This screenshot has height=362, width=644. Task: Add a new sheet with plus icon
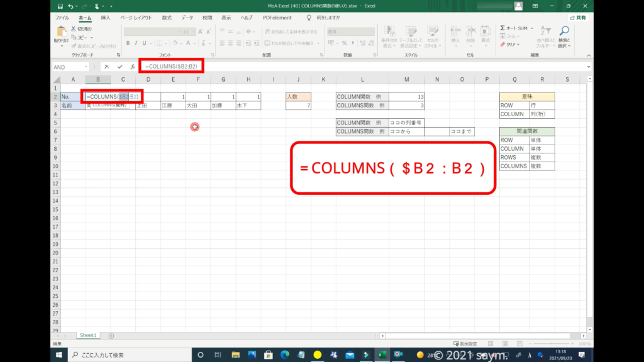111,336
